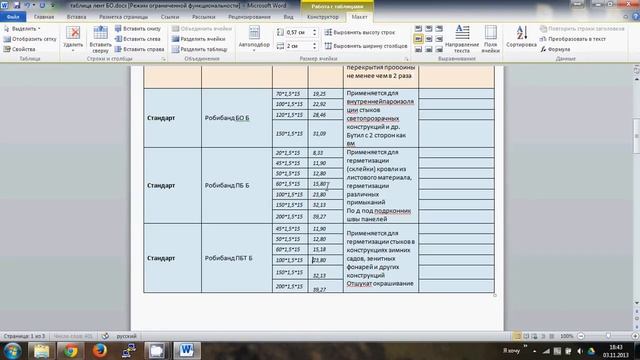The image size is (640, 360).
Task: Open Firefox from the taskbar
Action: click(x=99, y=351)
